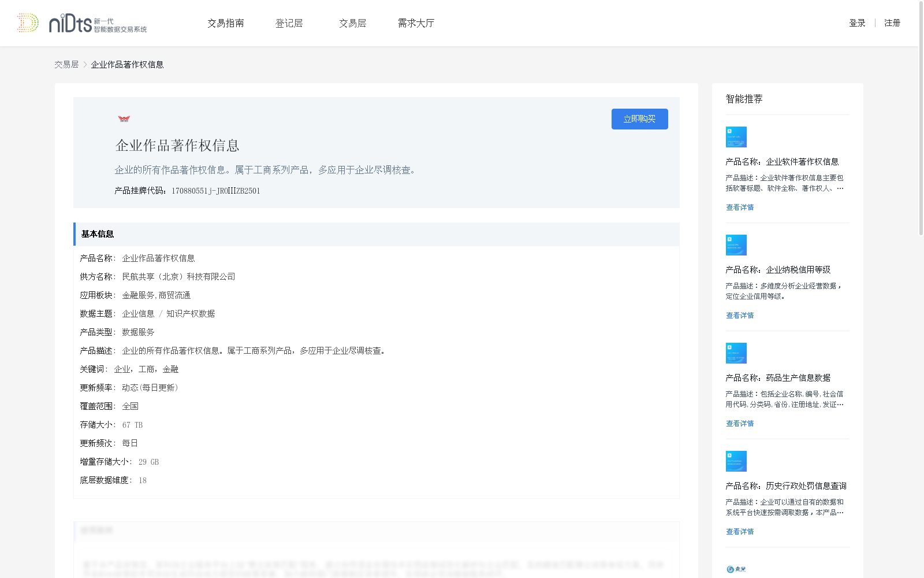
Task: View details of 企业纳税信用等级
Action: (x=740, y=316)
